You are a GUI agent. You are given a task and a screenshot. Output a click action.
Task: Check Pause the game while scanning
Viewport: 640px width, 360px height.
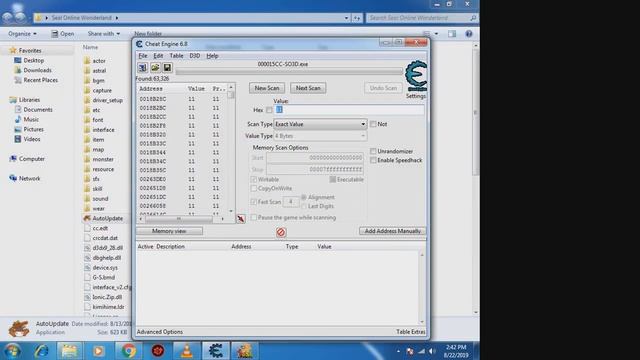(x=254, y=218)
